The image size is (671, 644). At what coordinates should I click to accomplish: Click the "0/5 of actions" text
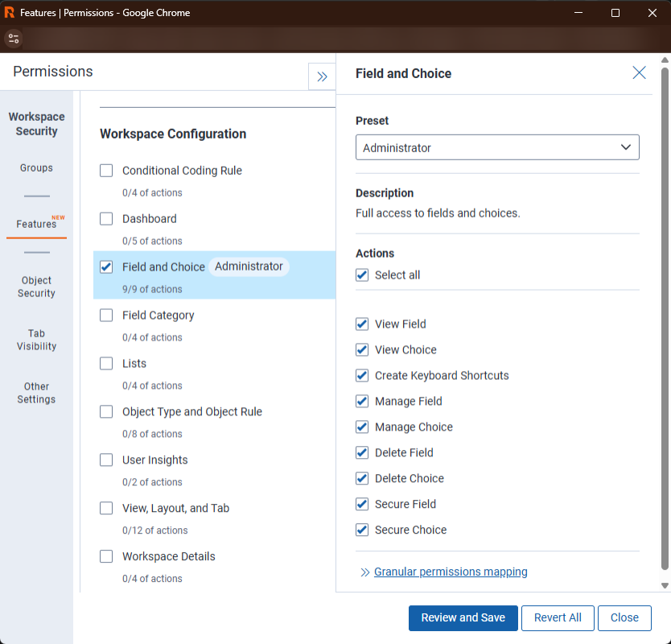click(x=152, y=241)
